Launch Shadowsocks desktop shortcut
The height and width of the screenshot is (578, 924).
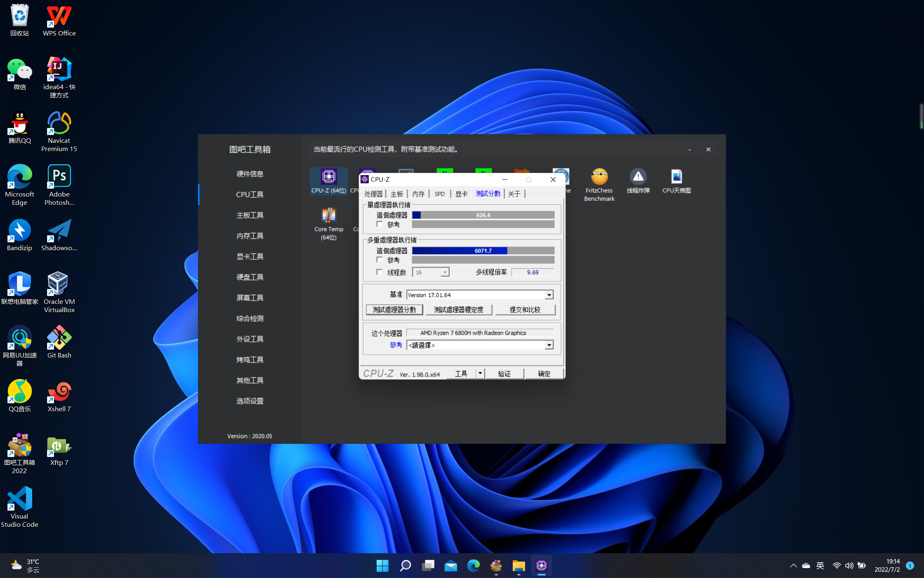pos(59,235)
